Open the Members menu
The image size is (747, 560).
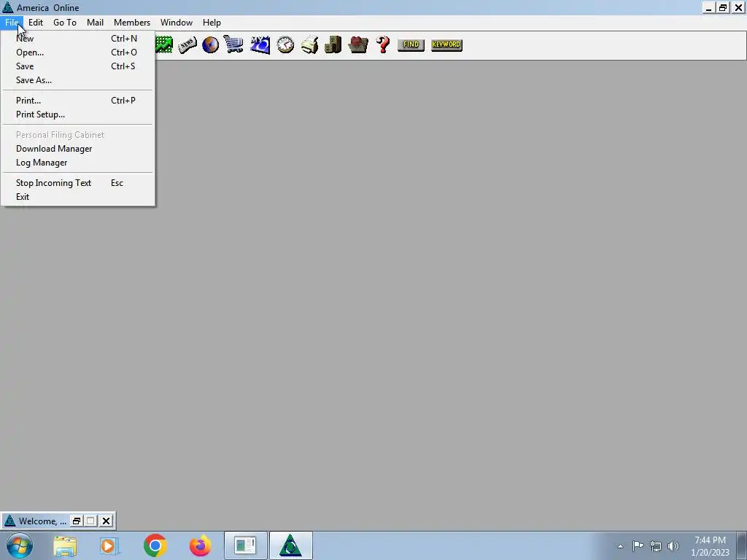132,23
